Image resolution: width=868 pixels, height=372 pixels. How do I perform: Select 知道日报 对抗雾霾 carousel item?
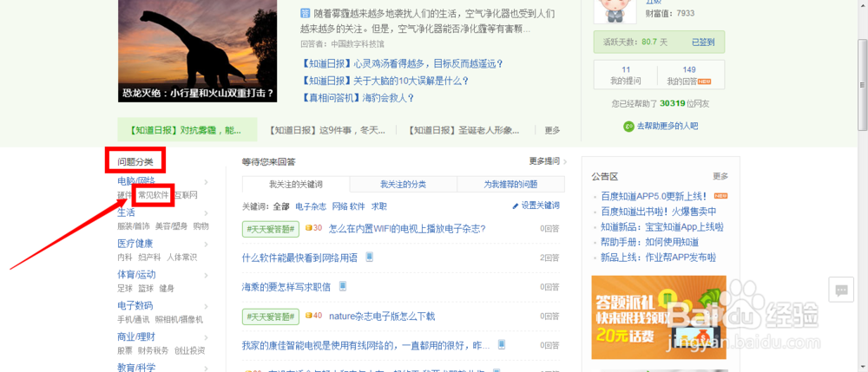pos(187,130)
